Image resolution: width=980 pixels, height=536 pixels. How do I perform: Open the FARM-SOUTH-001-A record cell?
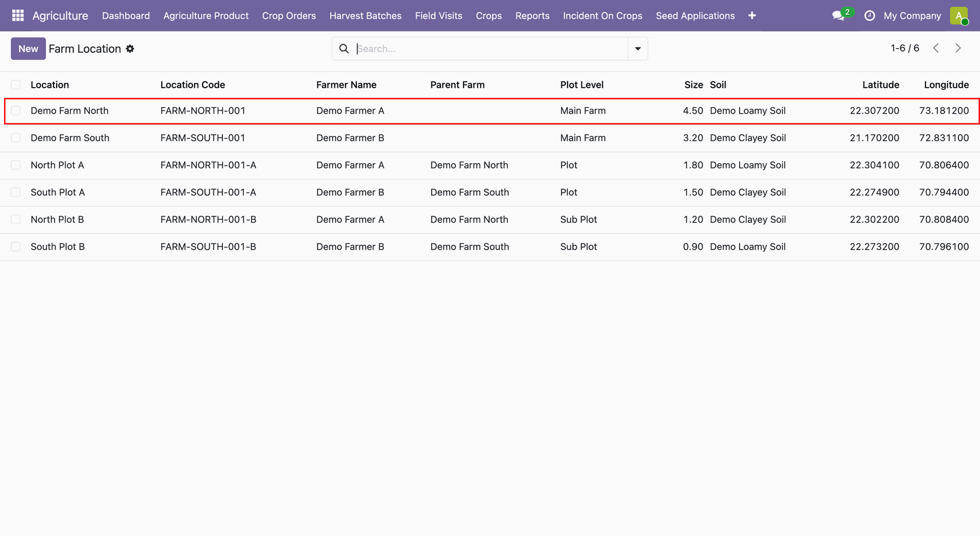click(x=208, y=192)
